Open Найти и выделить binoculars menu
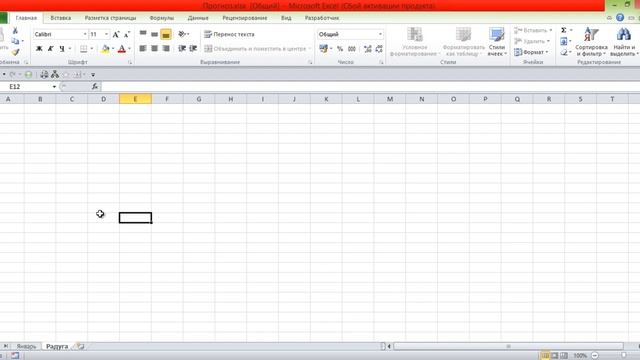This screenshot has width=640, height=360. (x=624, y=42)
